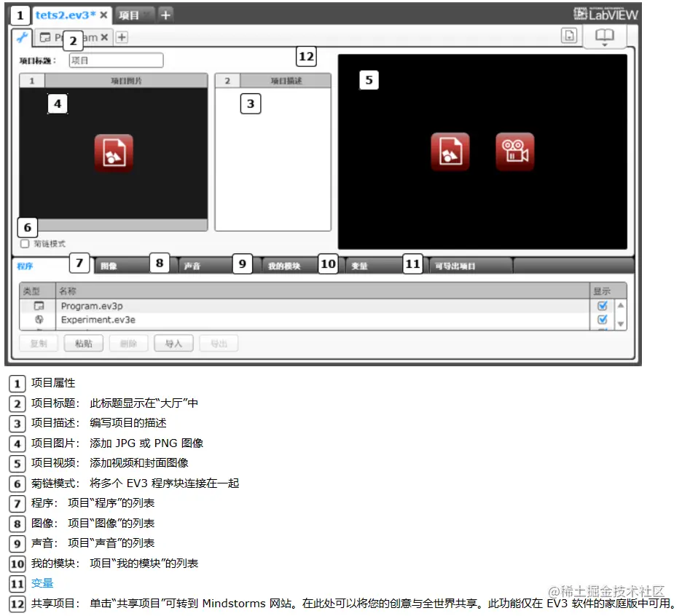The height and width of the screenshot is (616, 682).
Task: Click the scrollbar down arrow in file list
Action: [x=620, y=325]
